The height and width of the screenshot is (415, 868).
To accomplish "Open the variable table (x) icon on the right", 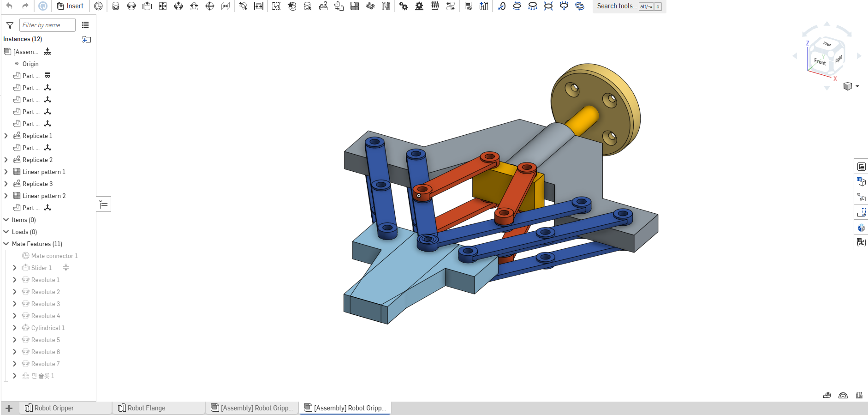I will click(861, 242).
